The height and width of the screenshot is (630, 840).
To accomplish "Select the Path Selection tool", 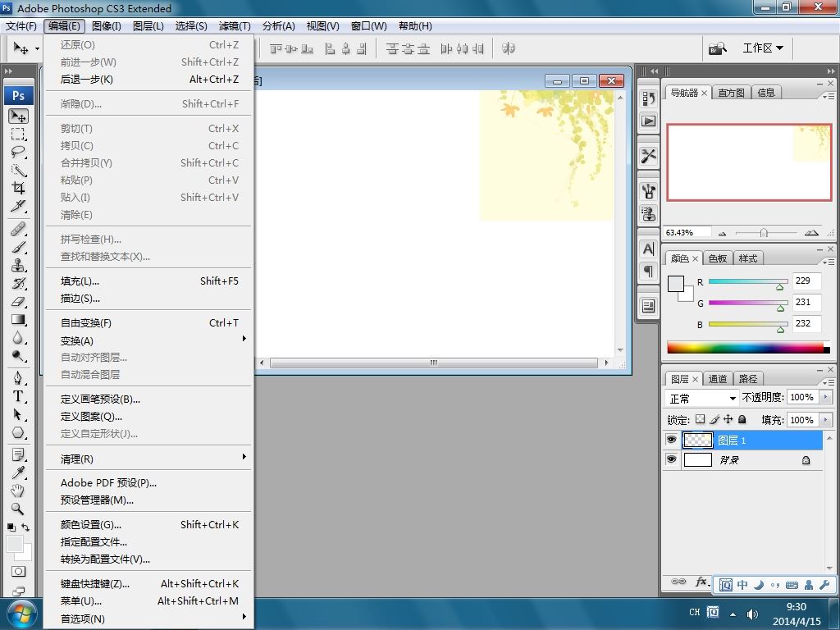I will pos(18,414).
